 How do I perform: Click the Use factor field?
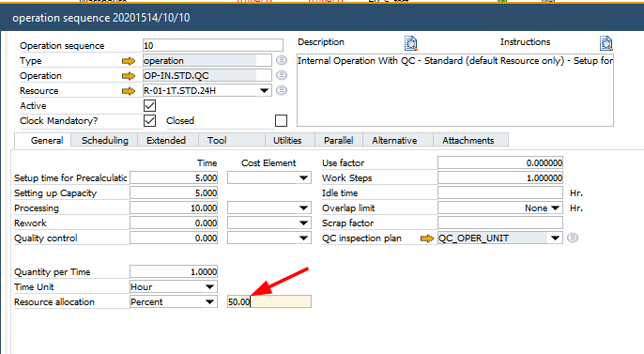pos(500,162)
